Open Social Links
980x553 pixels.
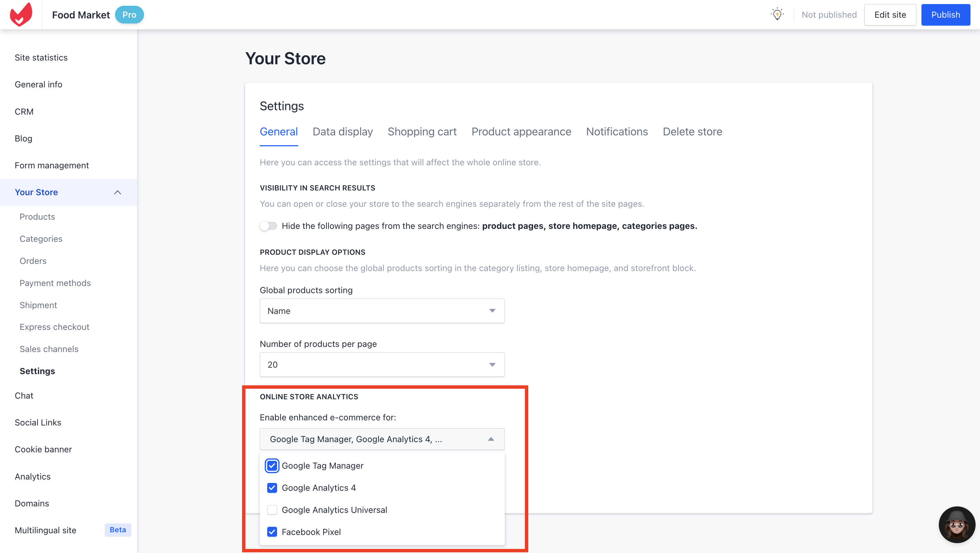click(x=38, y=422)
